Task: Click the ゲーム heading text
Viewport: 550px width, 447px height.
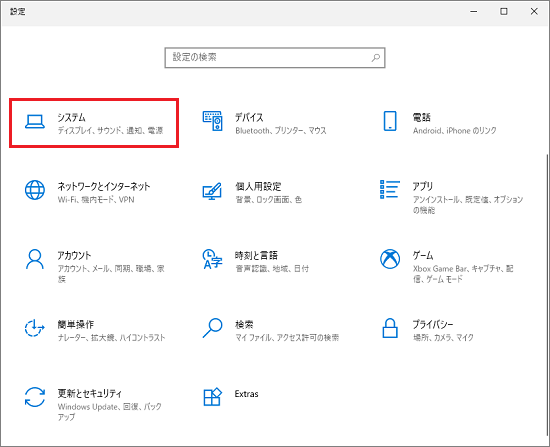Action: [x=423, y=255]
